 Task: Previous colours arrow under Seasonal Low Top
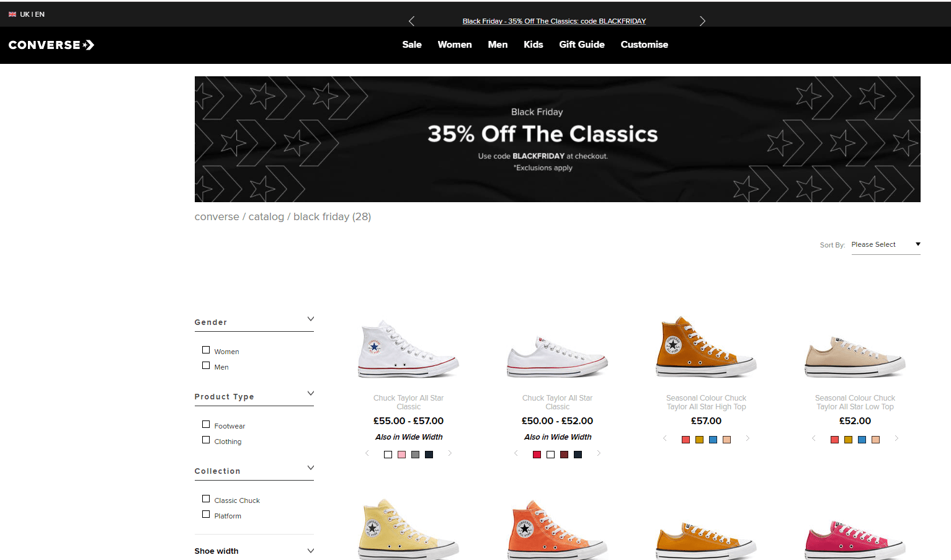click(x=814, y=438)
